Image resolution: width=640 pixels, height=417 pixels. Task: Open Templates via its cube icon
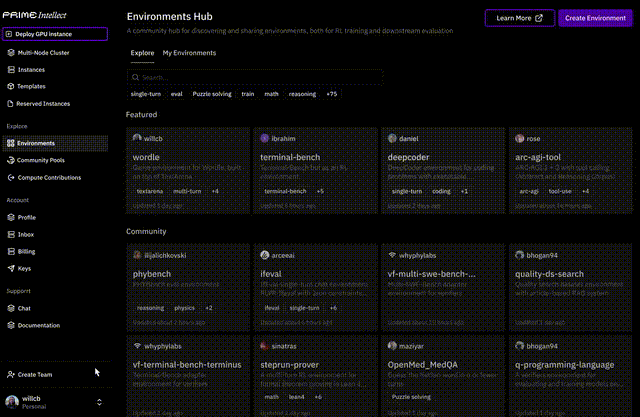11,86
